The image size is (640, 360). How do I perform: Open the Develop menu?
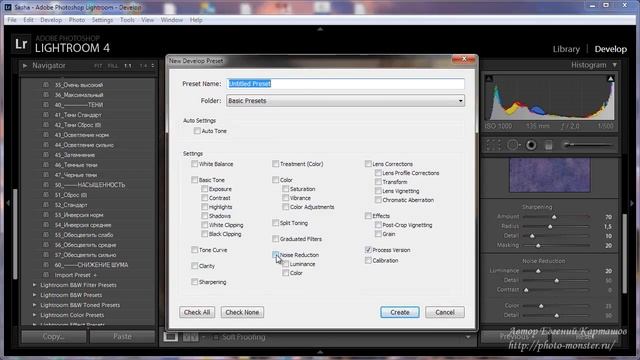[51, 20]
